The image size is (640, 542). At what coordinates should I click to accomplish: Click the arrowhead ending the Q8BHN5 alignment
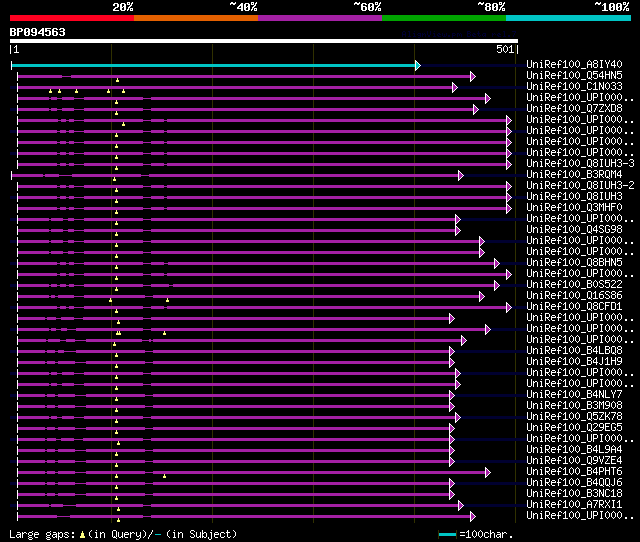click(497, 264)
